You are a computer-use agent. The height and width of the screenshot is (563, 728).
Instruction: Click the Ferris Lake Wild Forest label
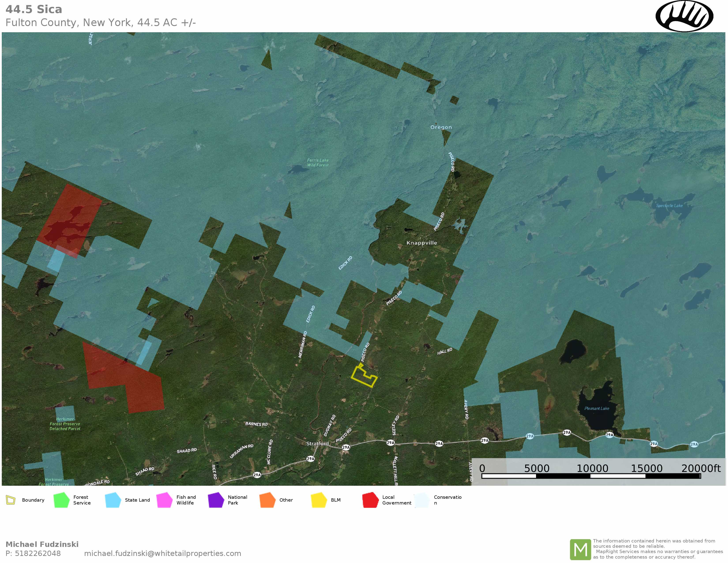[x=318, y=162]
